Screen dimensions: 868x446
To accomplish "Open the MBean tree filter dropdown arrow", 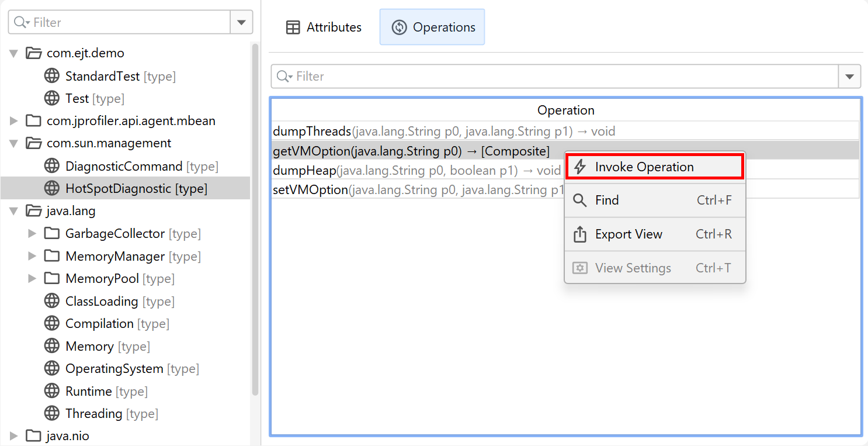I will click(x=241, y=23).
